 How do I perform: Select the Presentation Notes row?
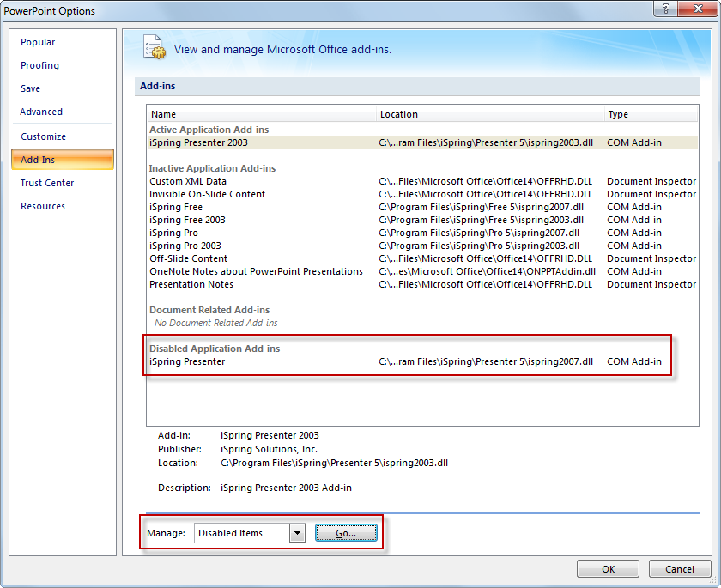pos(422,284)
